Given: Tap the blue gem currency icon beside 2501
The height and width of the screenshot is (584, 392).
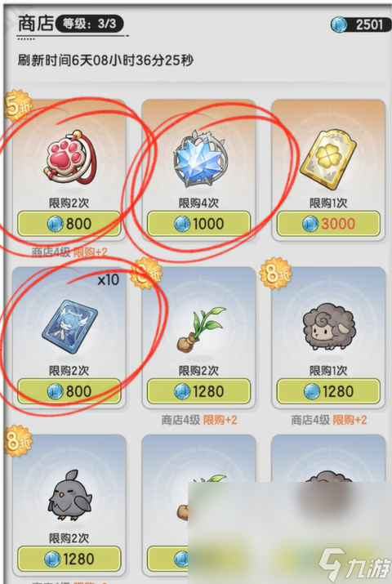Looking at the screenshot, I should pos(339,25).
